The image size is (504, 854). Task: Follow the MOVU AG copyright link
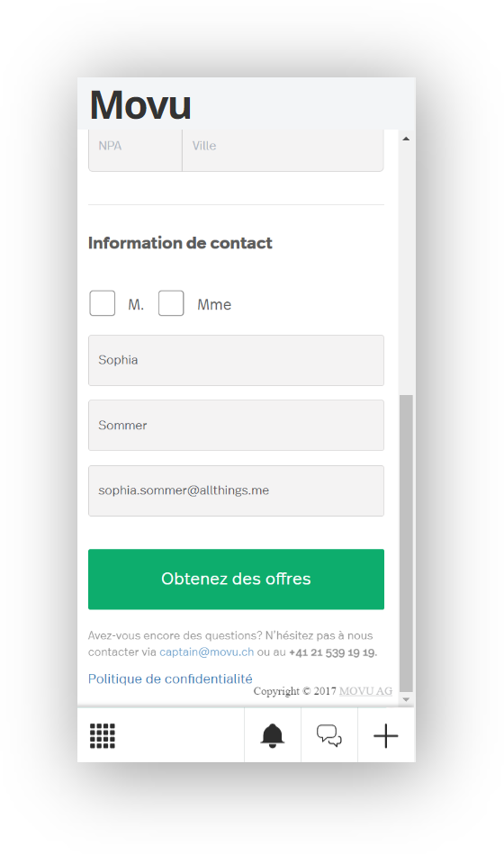[x=365, y=690]
